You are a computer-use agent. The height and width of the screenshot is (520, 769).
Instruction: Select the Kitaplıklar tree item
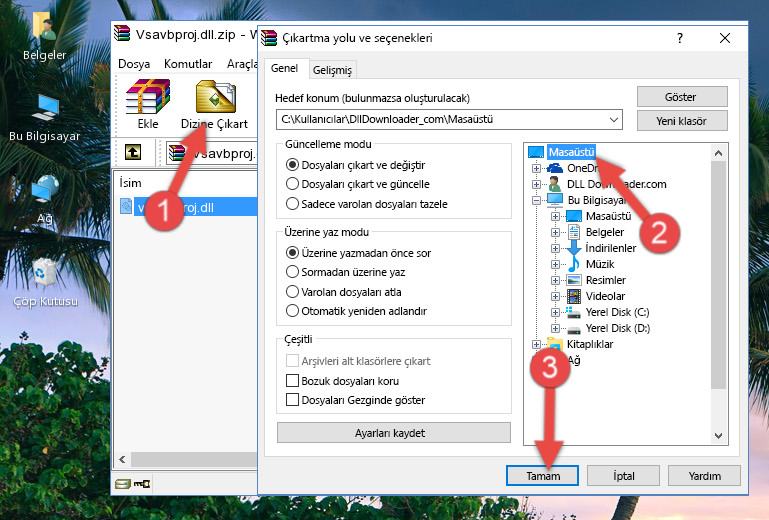590,344
